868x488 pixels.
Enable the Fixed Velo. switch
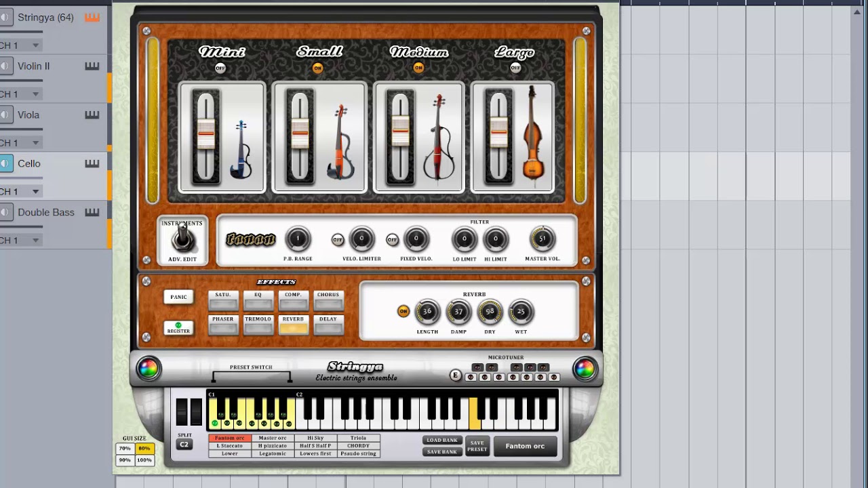pyautogui.click(x=392, y=239)
